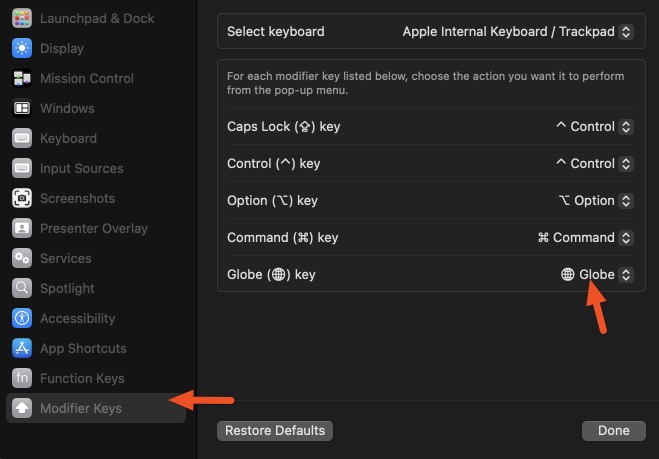Open the Globe key action dropdown
The image size is (659, 459).
click(596, 274)
